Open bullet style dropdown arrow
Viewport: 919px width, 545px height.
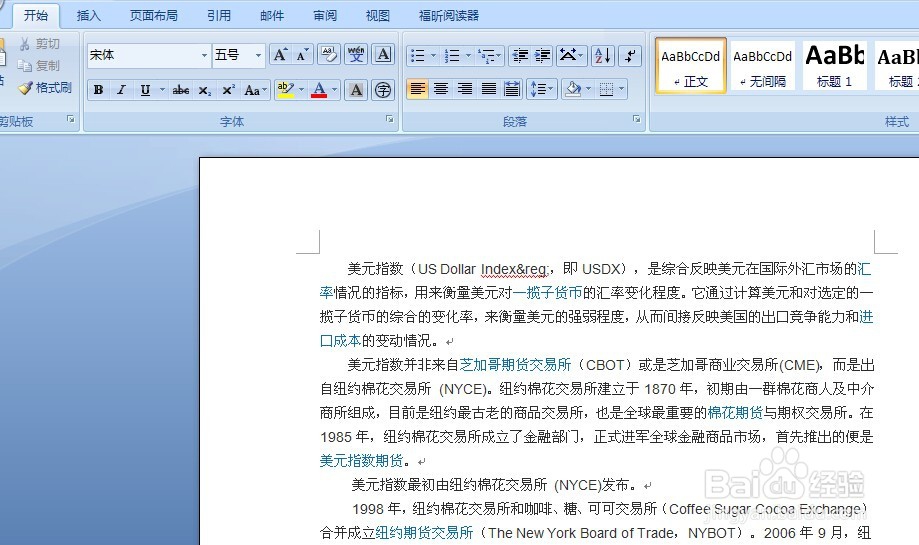(x=434, y=56)
